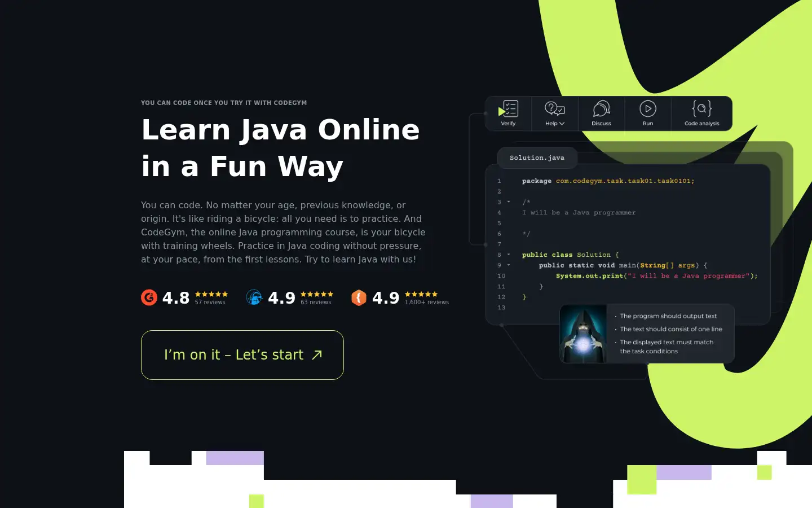Click the 'YOU CAN CODE ONCE YOU TRY IT' tagline
The width and height of the screenshot is (812, 508).
[x=224, y=103]
